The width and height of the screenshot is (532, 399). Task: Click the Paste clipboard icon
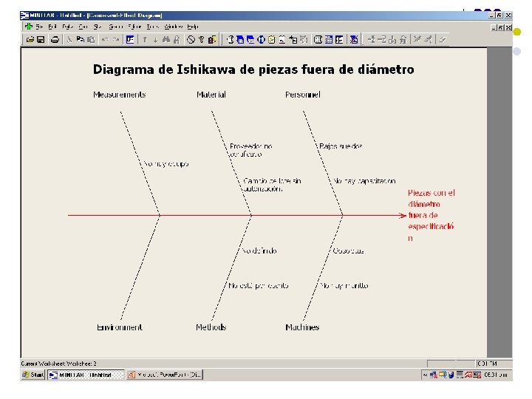tap(91, 40)
